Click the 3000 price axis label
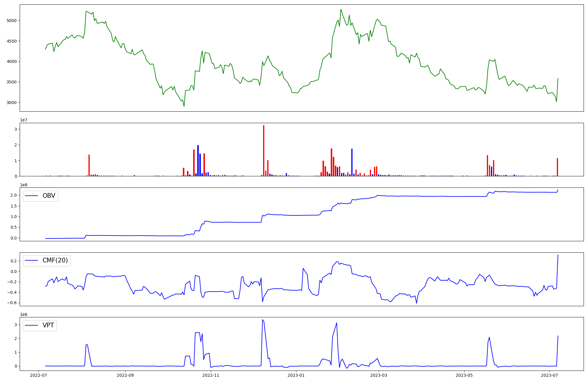Screen dimensions: 588x382 point(11,103)
